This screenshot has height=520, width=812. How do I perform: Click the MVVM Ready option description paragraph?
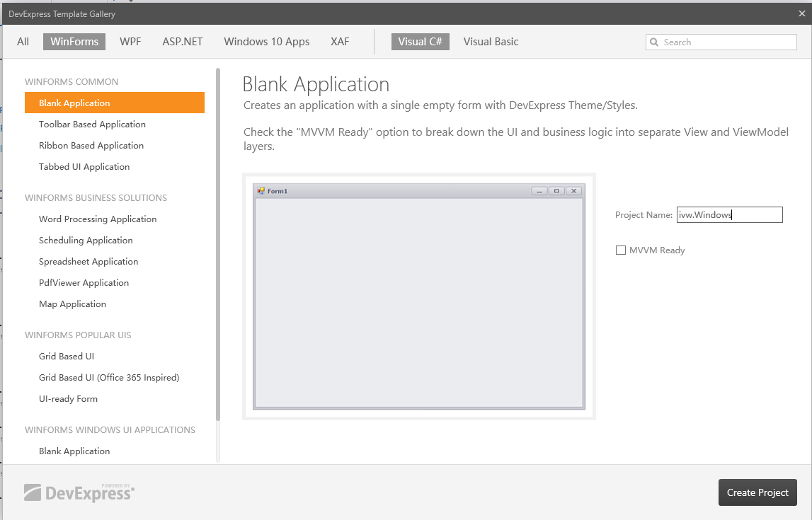(x=516, y=139)
